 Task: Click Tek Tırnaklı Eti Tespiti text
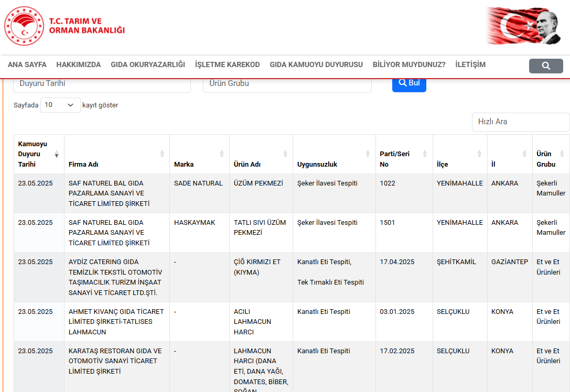pos(330,282)
